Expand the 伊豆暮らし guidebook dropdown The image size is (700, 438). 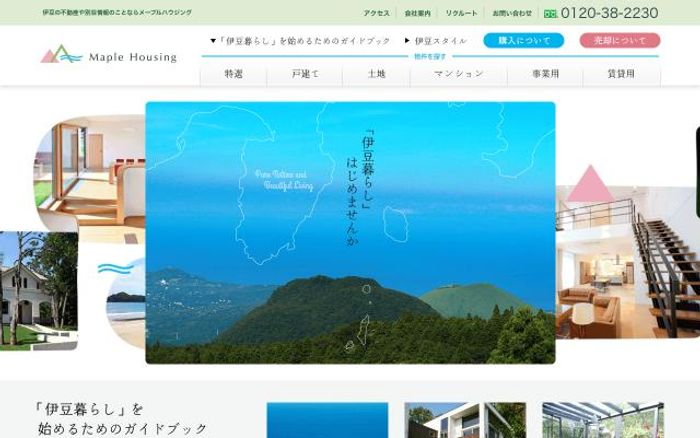pos(212,41)
